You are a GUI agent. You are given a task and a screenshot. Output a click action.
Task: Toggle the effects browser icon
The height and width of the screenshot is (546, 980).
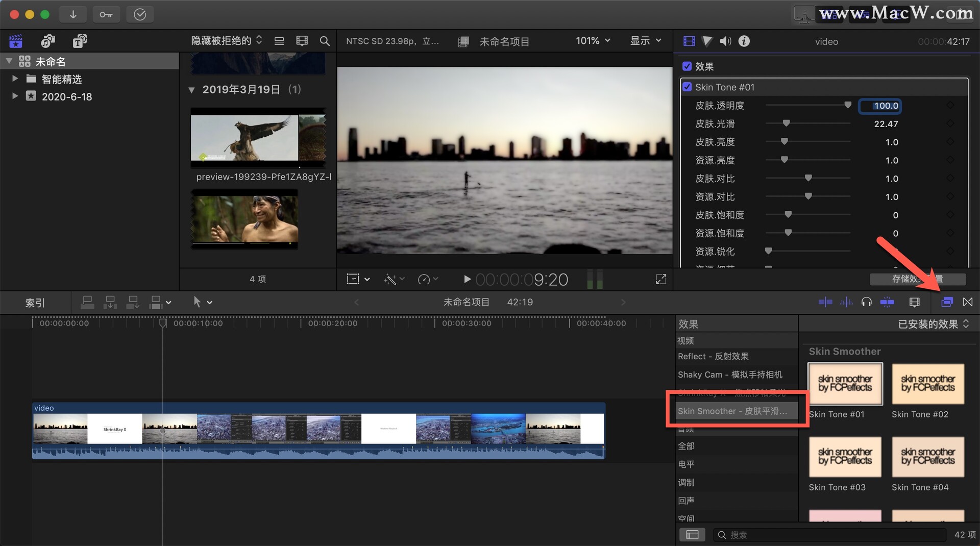(x=947, y=302)
